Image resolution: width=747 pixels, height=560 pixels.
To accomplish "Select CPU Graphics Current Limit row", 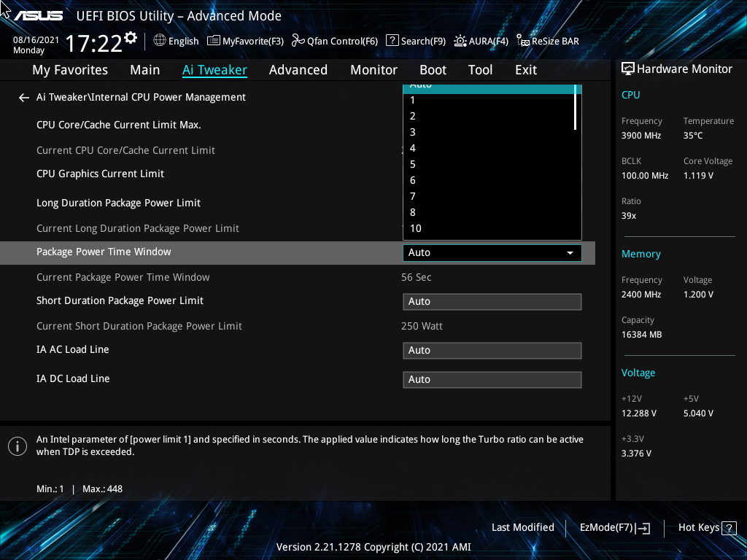I will pyautogui.click(x=100, y=174).
